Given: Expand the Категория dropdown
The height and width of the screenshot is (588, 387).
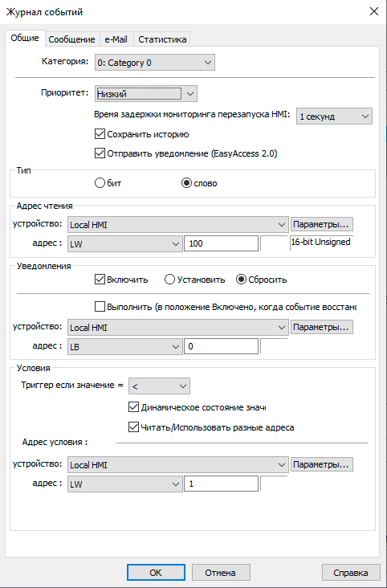Looking at the screenshot, I should point(154,63).
